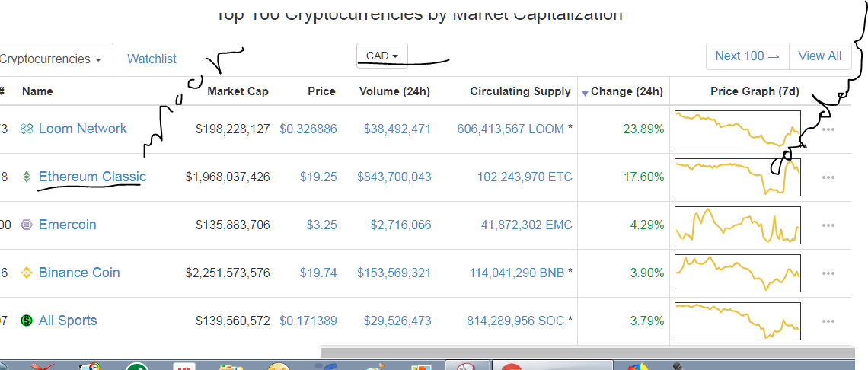Open Loom Network volume $38,492,471
This screenshot has width=868, height=370.
point(397,129)
